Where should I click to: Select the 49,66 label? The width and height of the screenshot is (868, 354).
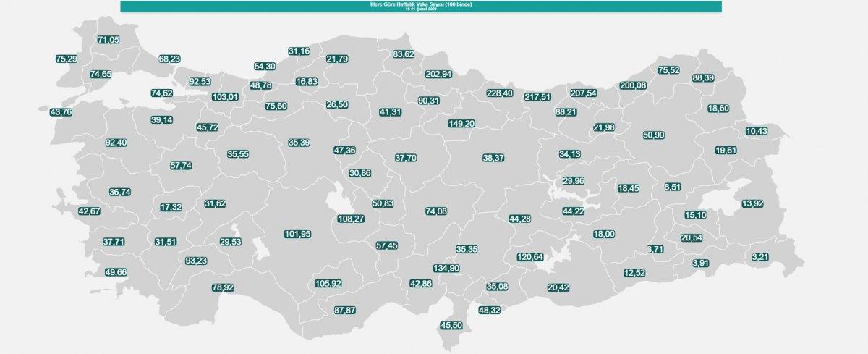[116, 271]
